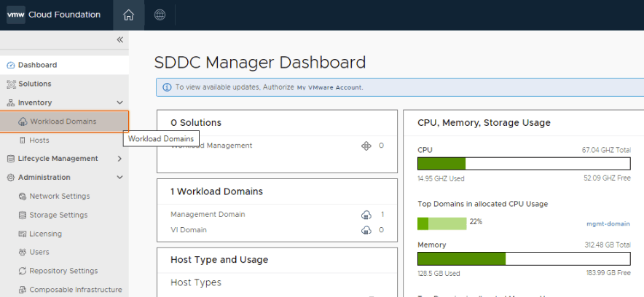
Task: Open Network Settings under Administration
Action: tap(59, 196)
